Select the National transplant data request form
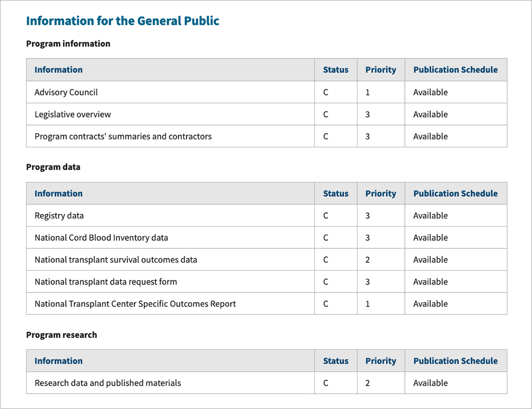 [x=105, y=282]
